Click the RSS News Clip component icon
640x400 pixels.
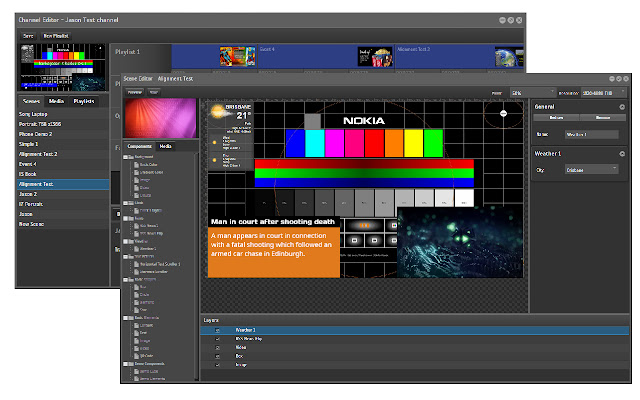pyautogui.click(x=137, y=233)
